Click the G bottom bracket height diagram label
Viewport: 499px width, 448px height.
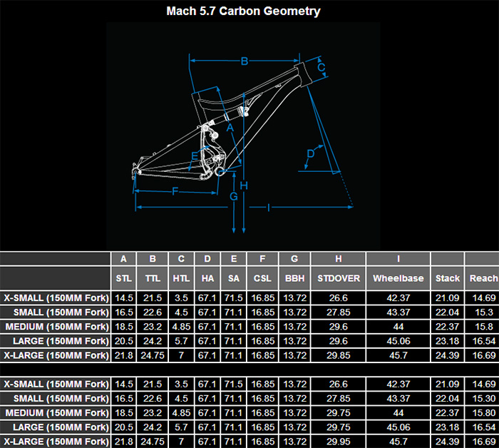[233, 196]
